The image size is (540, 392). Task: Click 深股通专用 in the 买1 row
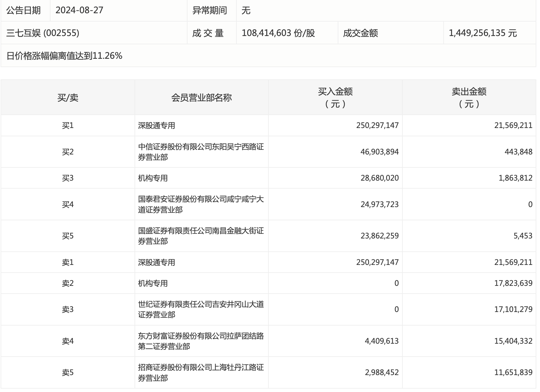click(156, 126)
